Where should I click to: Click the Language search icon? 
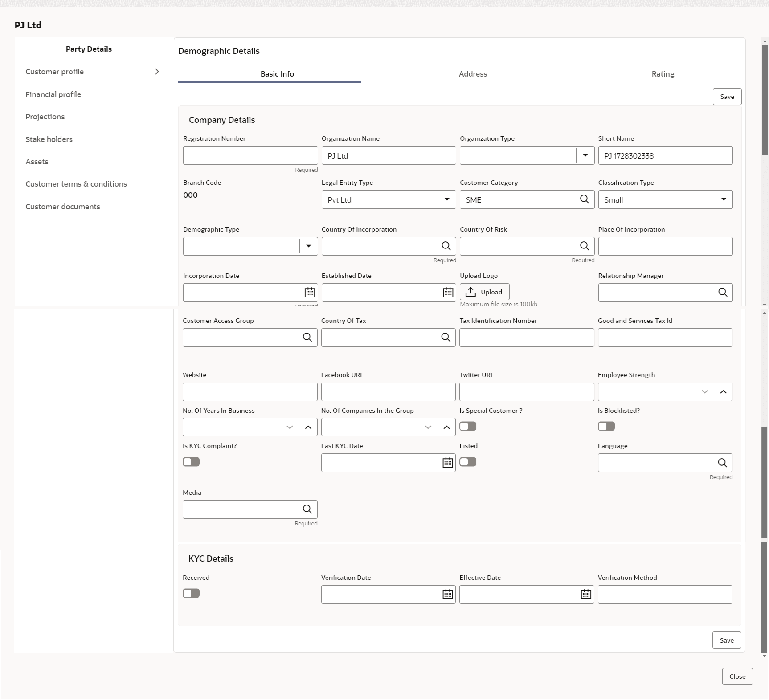[x=722, y=463]
